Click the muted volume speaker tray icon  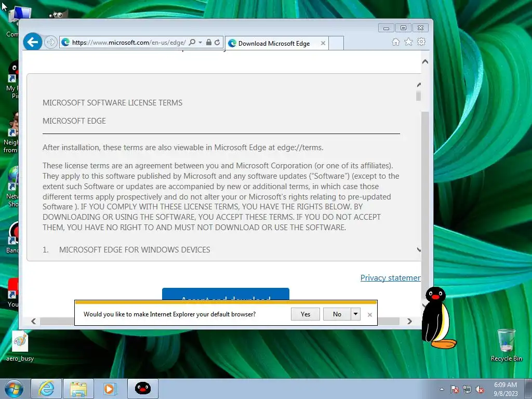[x=480, y=389]
